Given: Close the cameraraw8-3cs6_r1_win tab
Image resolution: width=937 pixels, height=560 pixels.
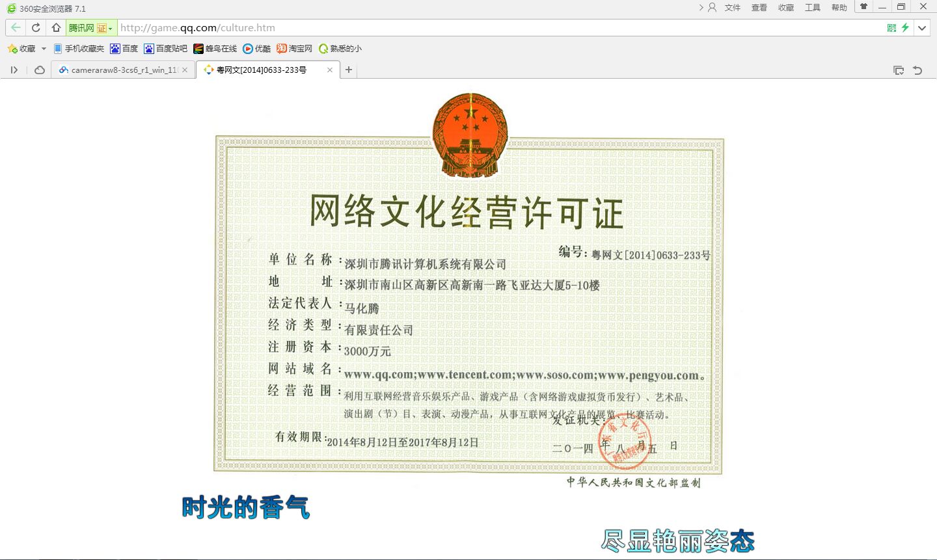Looking at the screenshot, I should (185, 70).
